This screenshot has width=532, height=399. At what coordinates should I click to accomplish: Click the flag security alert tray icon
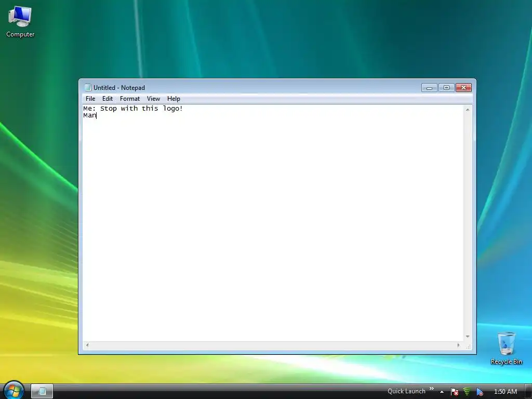coord(454,392)
